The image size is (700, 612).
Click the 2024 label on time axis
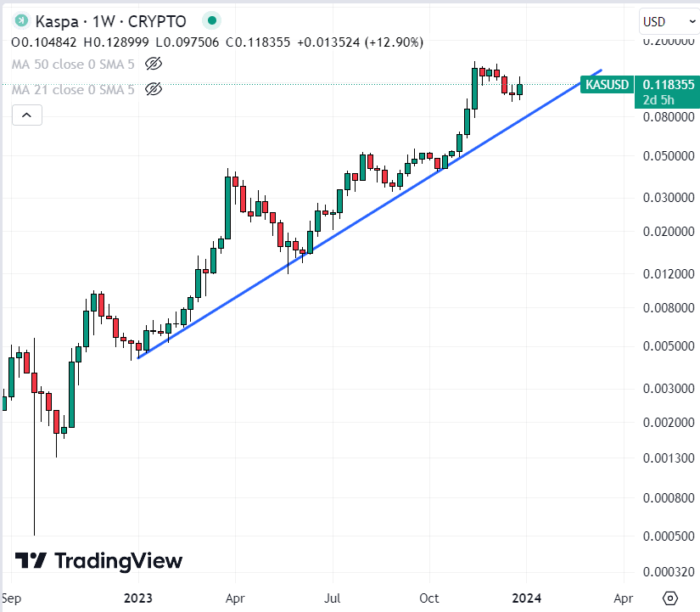(526, 598)
